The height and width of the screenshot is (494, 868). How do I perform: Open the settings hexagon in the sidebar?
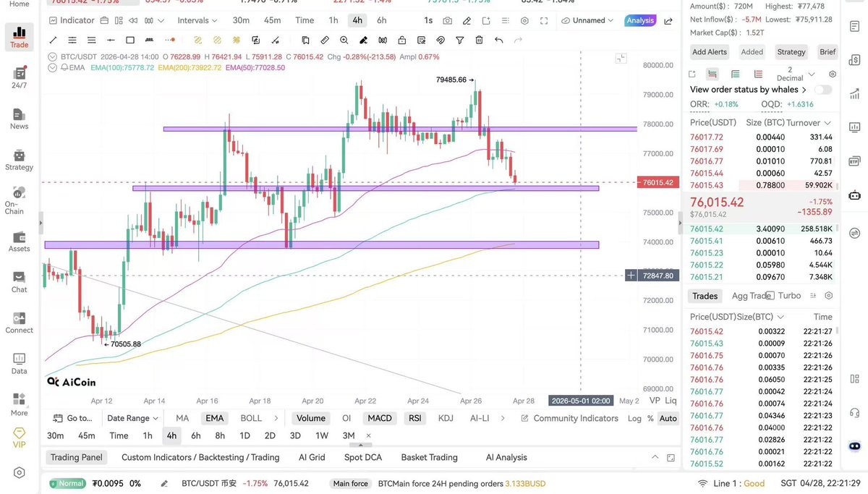pos(20,472)
